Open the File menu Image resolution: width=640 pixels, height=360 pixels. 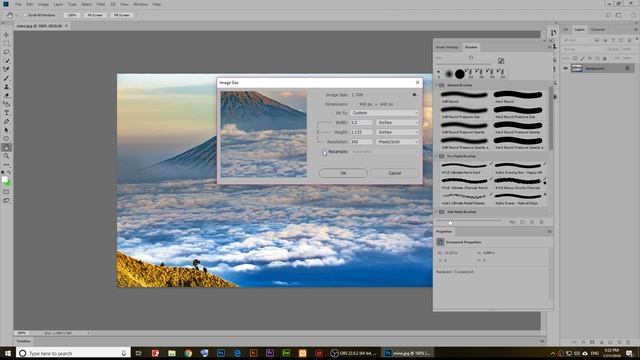tap(18, 4)
